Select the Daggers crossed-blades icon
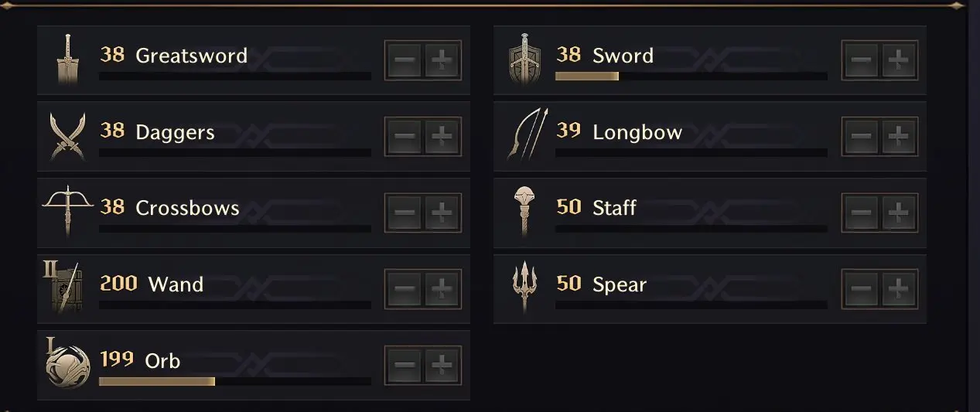Image resolution: width=980 pixels, height=412 pixels. [x=67, y=136]
